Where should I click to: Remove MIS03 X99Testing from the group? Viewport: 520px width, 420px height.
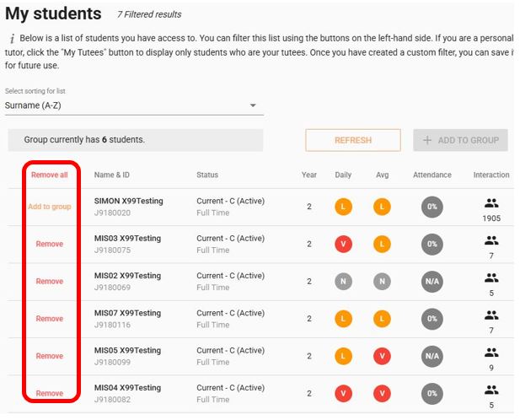50,244
